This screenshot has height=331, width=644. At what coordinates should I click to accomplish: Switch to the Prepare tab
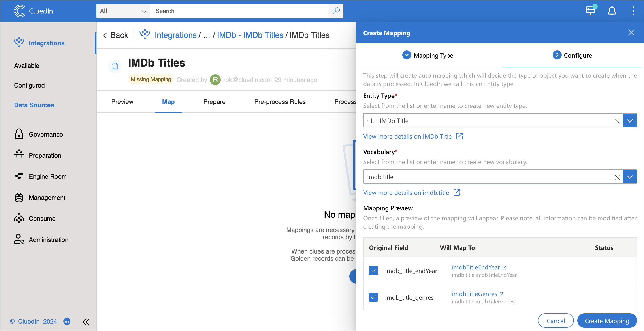[x=214, y=102]
